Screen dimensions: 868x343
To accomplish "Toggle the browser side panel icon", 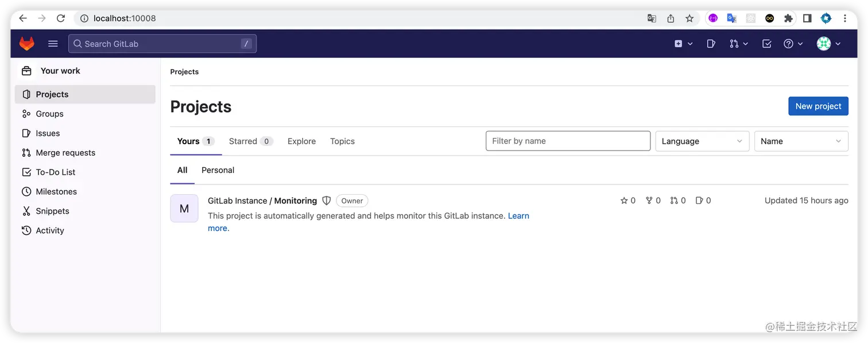I will [x=807, y=18].
